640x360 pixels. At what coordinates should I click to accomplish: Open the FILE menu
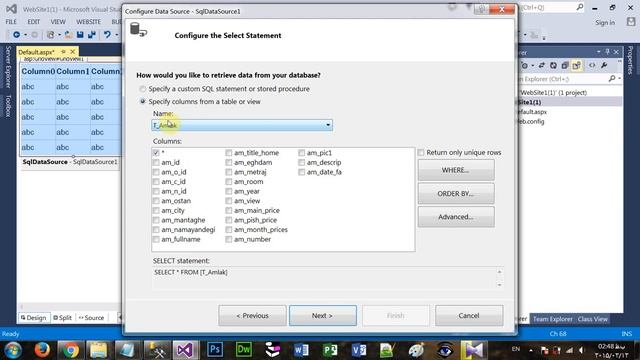point(11,21)
